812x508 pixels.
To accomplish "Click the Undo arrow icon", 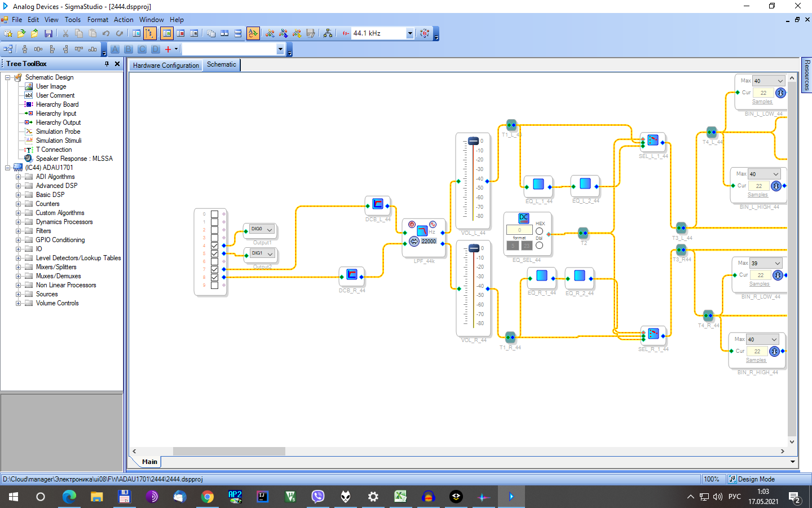I will (106, 33).
